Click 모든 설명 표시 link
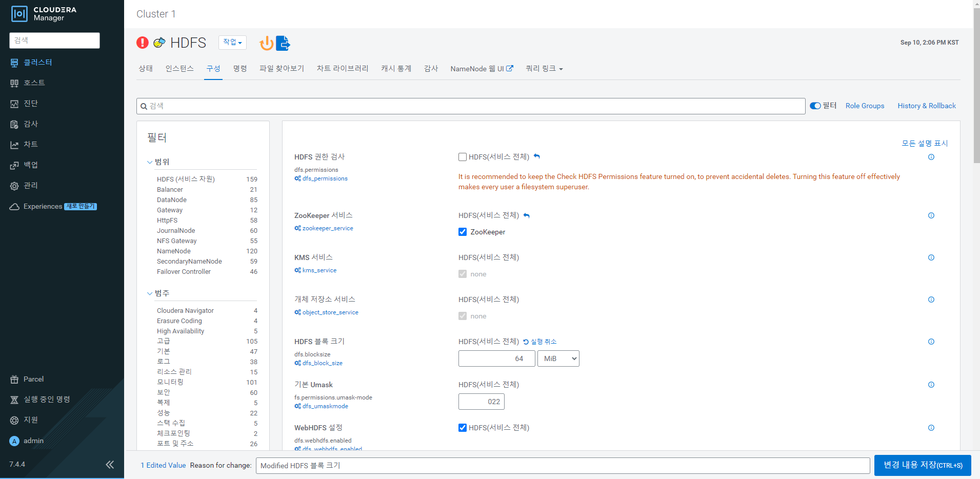 pos(925,143)
